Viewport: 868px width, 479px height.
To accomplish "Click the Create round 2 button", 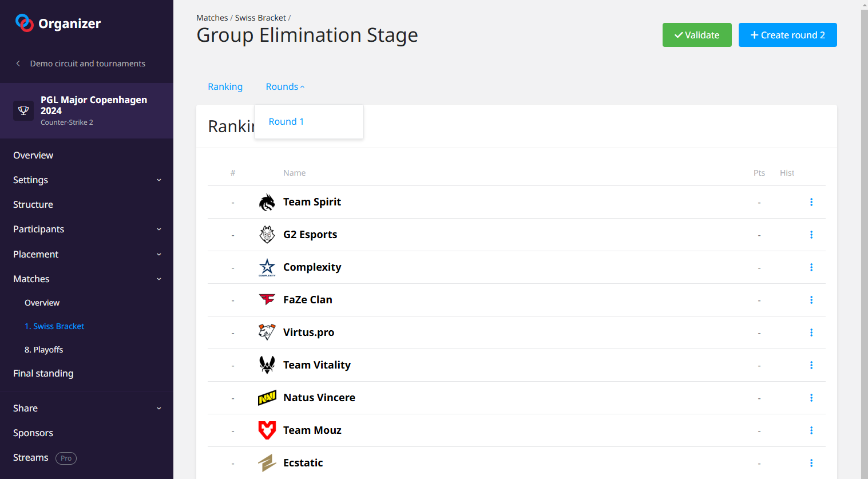I will pos(787,35).
